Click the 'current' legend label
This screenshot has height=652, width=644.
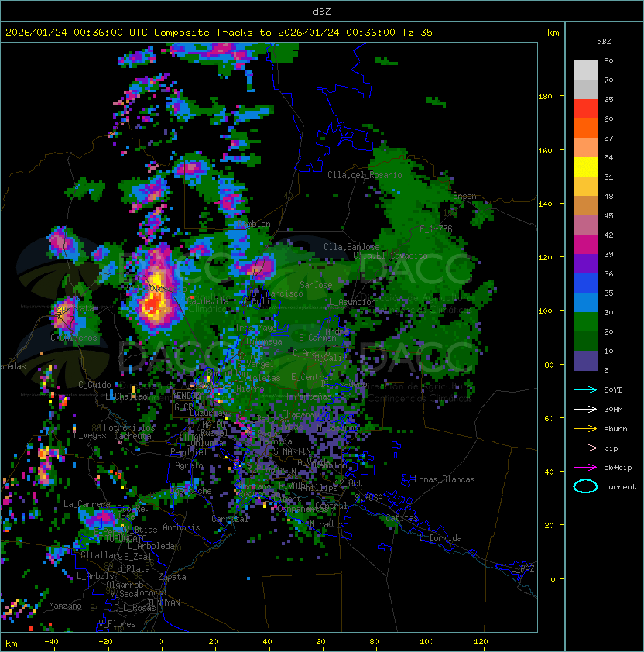pyautogui.click(x=620, y=487)
